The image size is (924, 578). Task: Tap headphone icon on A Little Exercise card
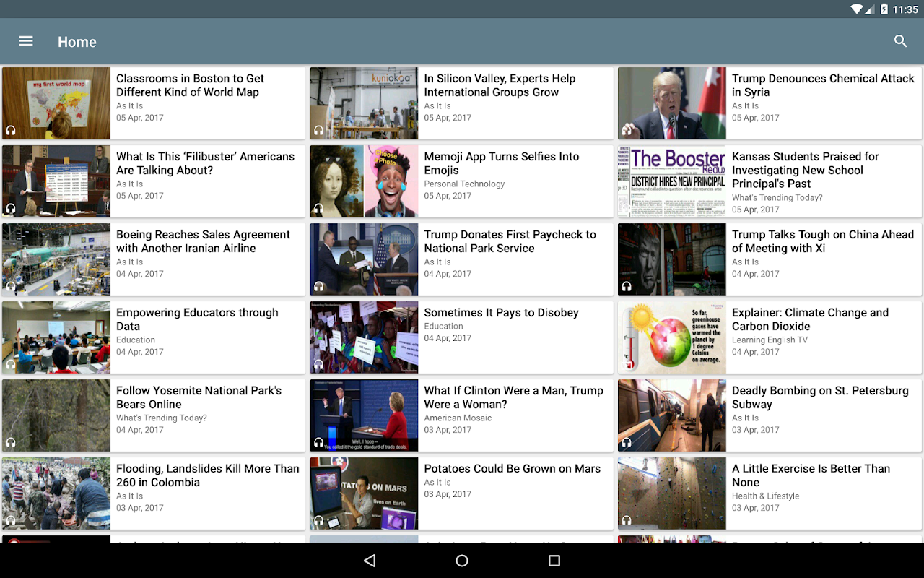coord(627,521)
